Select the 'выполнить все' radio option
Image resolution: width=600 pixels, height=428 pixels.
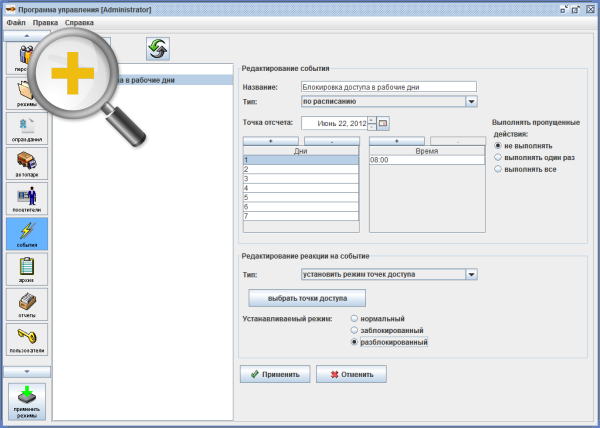(498, 169)
